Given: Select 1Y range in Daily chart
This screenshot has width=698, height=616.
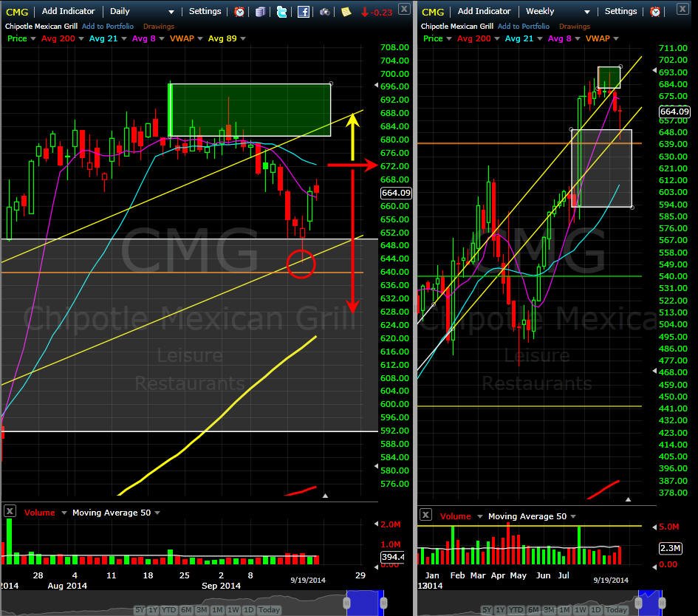Looking at the screenshot, I should click(x=153, y=610).
